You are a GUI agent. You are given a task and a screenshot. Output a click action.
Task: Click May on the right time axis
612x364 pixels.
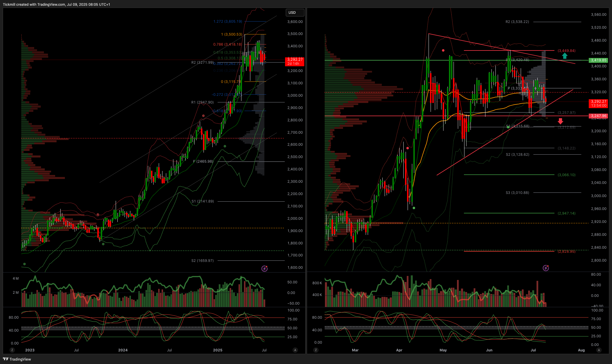443,350
